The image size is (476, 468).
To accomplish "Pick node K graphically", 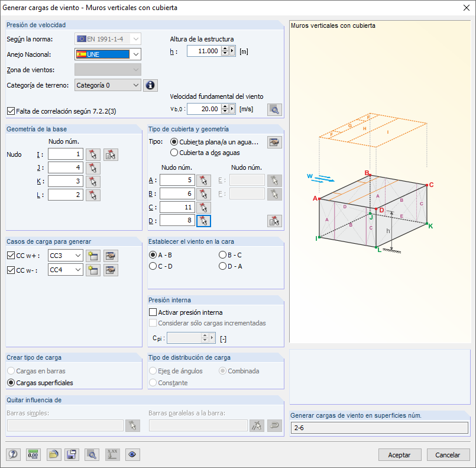I will (93, 182).
